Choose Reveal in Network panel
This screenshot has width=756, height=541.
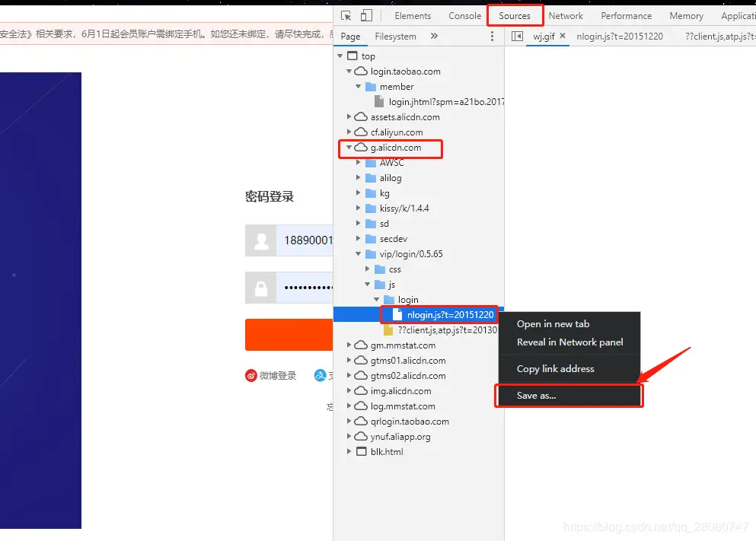click(x=569, y=342)
